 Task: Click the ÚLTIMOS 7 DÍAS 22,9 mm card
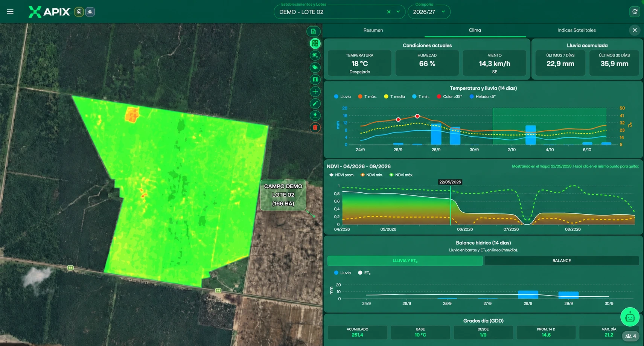(x=560, y=63)
